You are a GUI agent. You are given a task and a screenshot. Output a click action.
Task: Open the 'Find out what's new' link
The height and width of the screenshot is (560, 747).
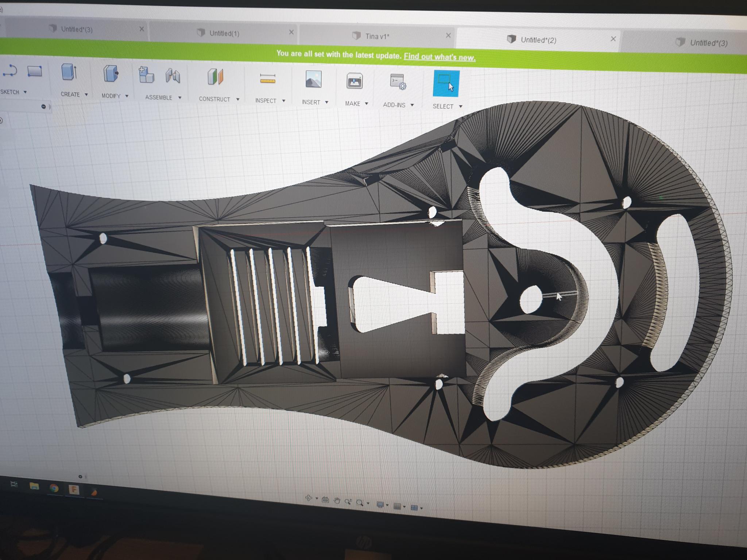coord(440,57)
